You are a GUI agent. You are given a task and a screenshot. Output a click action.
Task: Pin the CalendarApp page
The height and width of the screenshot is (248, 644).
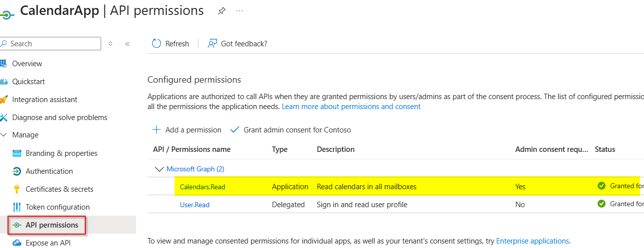point(221,11)
